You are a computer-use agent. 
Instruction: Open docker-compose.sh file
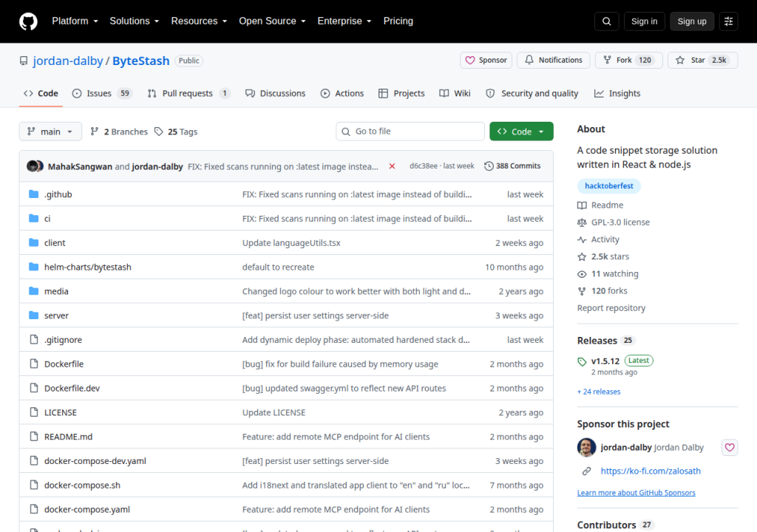tap(82, 485)
